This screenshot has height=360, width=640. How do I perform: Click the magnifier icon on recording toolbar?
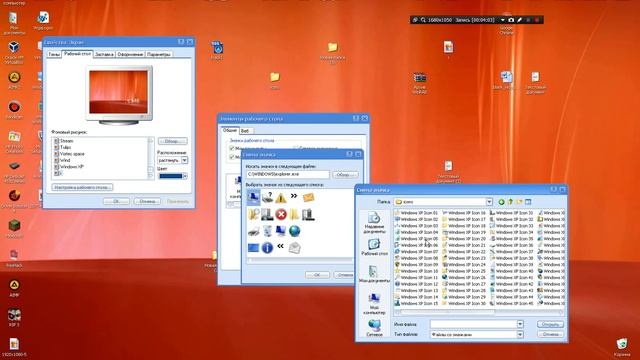pyautogui.click(x=423, y=20)
